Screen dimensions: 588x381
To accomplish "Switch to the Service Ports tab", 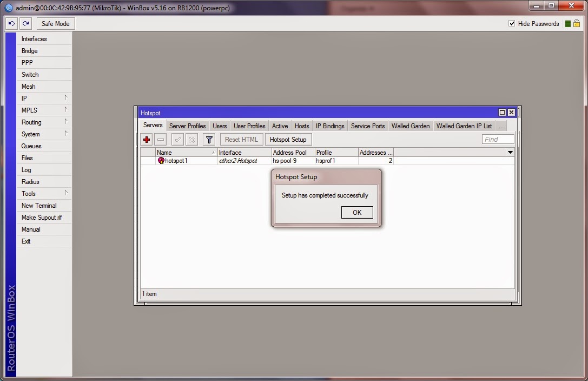I will (368, 126).
